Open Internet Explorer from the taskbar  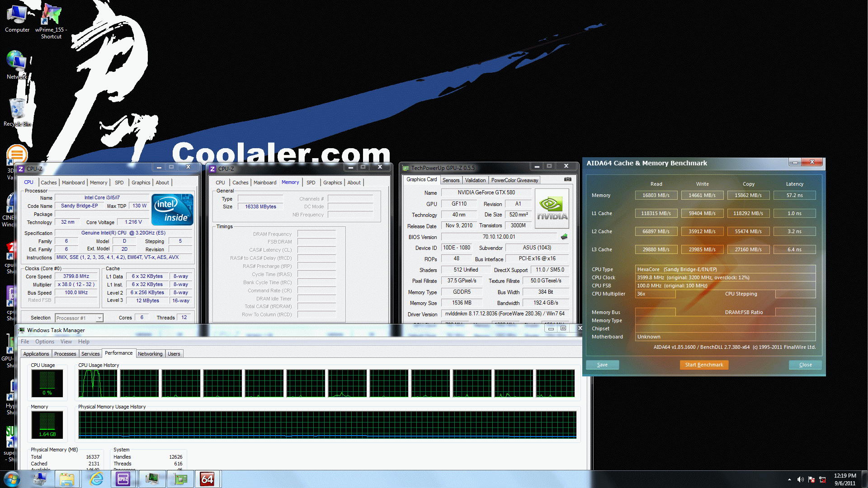pyautogui.click(x=96, y=479)
